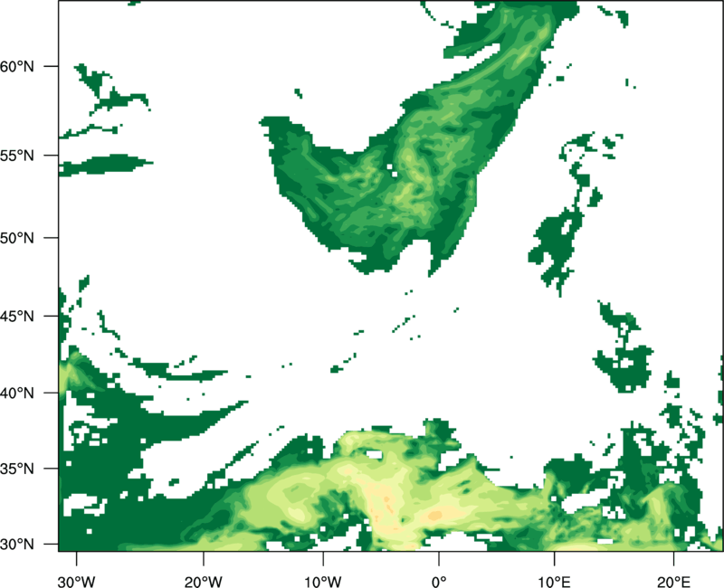This screenshot has width=724, height=588.
Task: Click the 40°N latitude label
Action: pyautogui.click(x=17, y=394)
